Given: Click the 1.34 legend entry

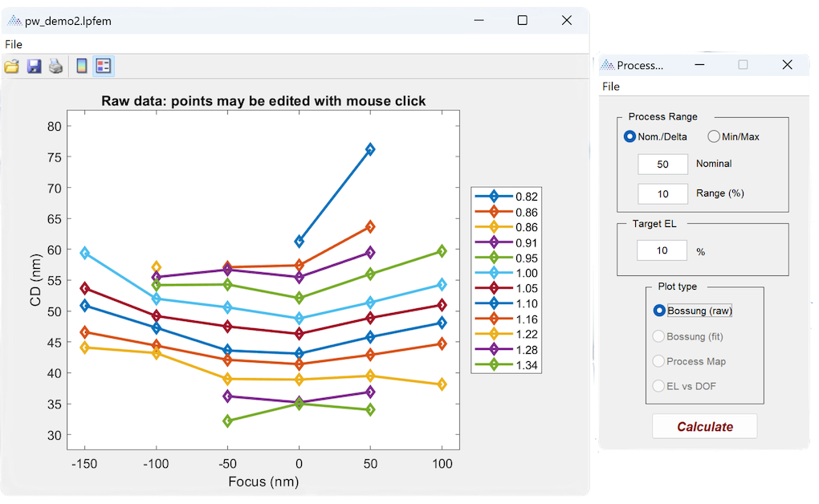Looking at the screenshot, I should (506, 366).
